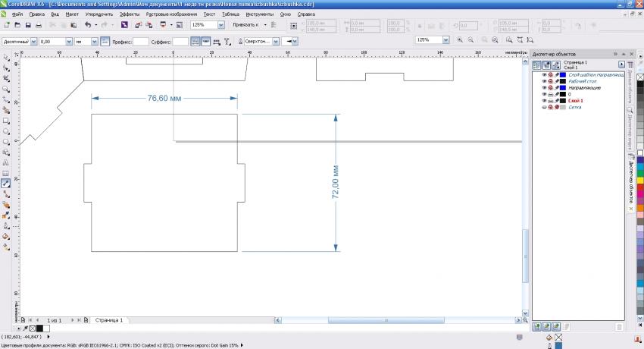Toggle visibility of the Сетка layer
Viewport: 644px width, 349px height.
click(x=543, y=107)
